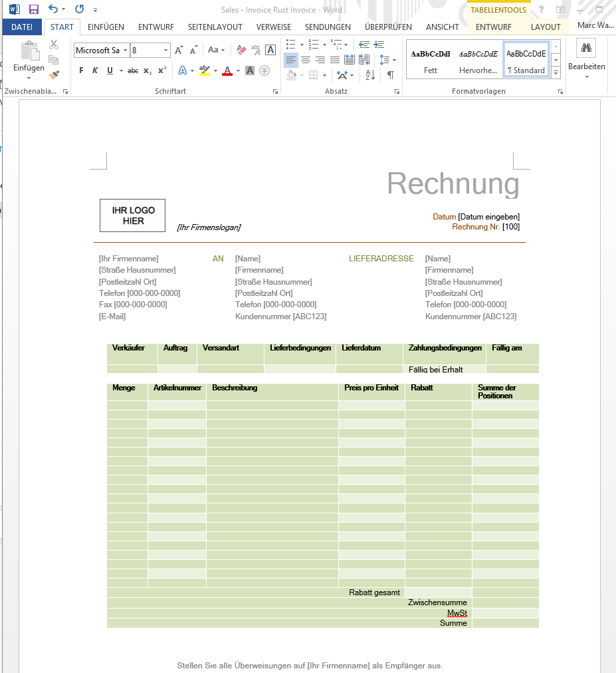Toggle strikethrough formatting (abc)
The width and height of the screenshot is (616, 673).
pos(132,70)
